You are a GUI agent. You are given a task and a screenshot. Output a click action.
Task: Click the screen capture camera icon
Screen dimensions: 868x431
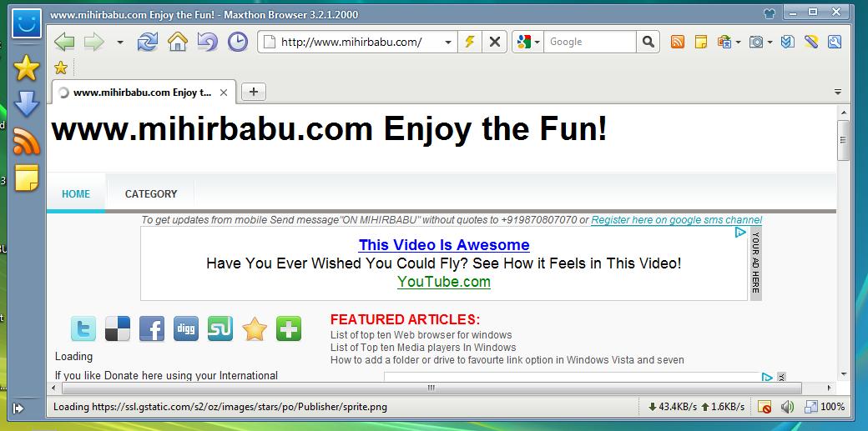click(x=756, y=42)
